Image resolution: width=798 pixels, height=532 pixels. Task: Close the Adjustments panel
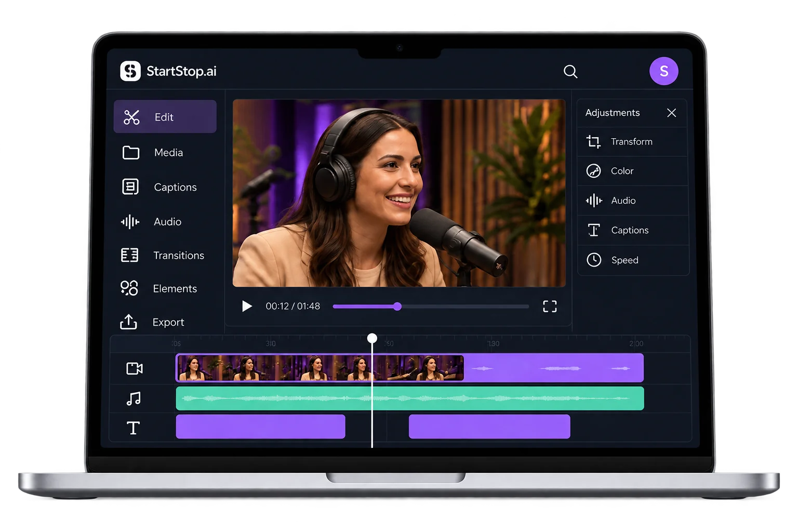coord(671,113)
